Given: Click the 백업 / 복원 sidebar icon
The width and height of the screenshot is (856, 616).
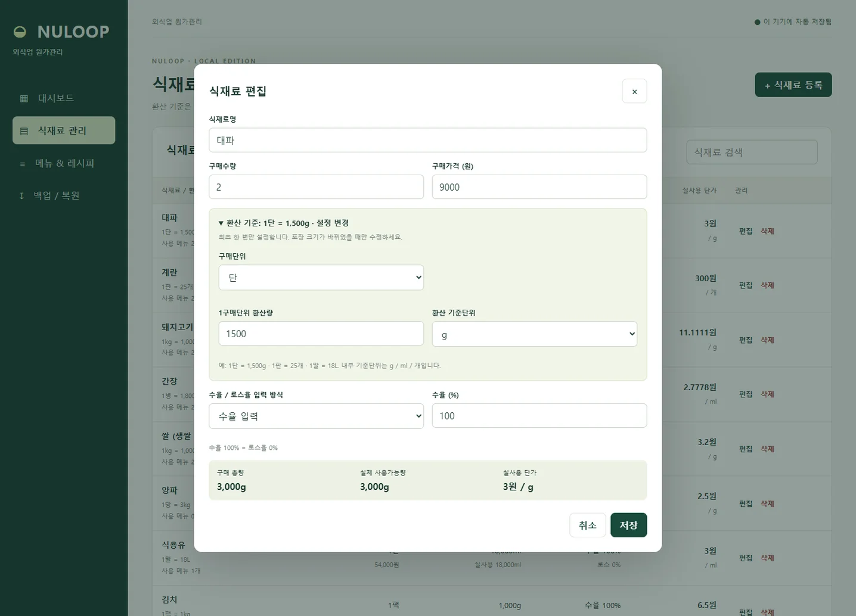Looking at the screenshot, I should pos(21,196).
